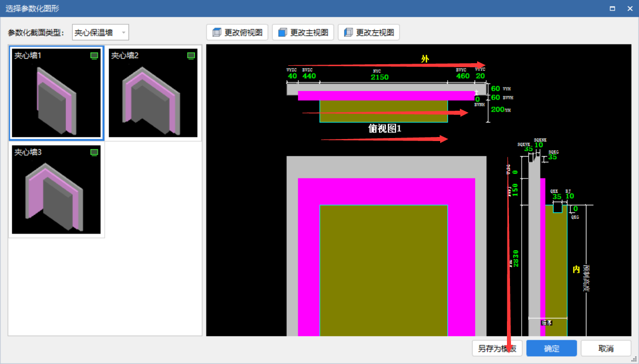Screen dimensions: 639x364
Task: Click the green monitor icon on 夹心墙1
Action: (94, 56)
